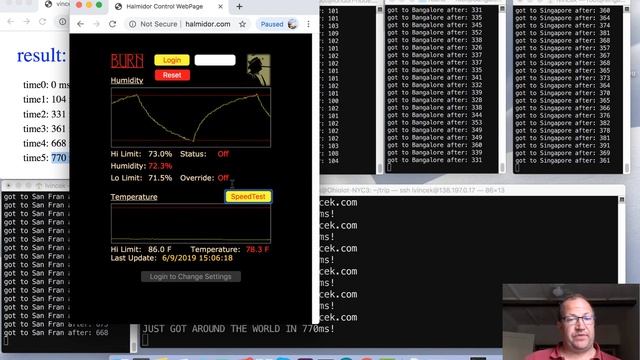
Task: Click the back arrow in the result browser window
Action: (x=11, y=21)
